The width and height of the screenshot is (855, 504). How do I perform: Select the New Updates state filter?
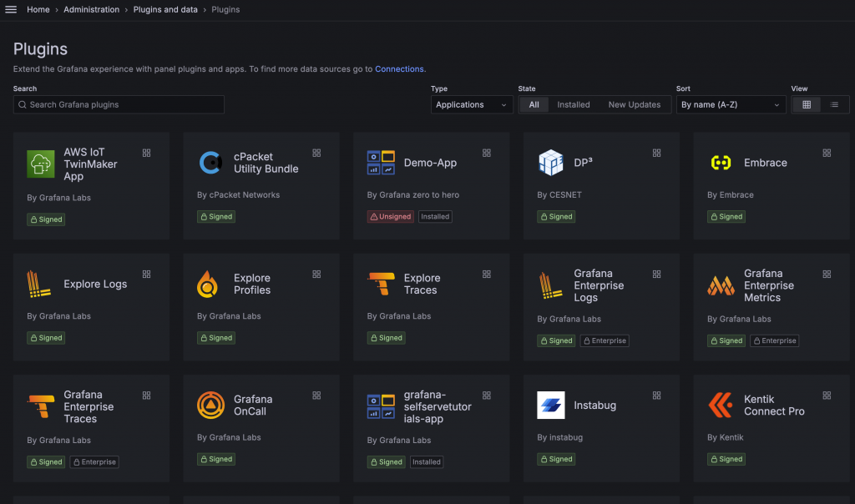pos(635,104)
